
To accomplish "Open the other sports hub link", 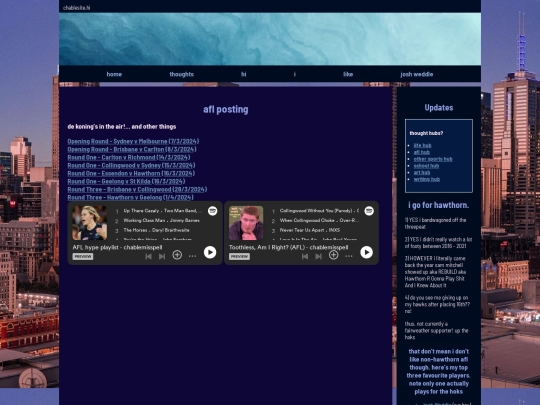I will click(x=433, y=159).
